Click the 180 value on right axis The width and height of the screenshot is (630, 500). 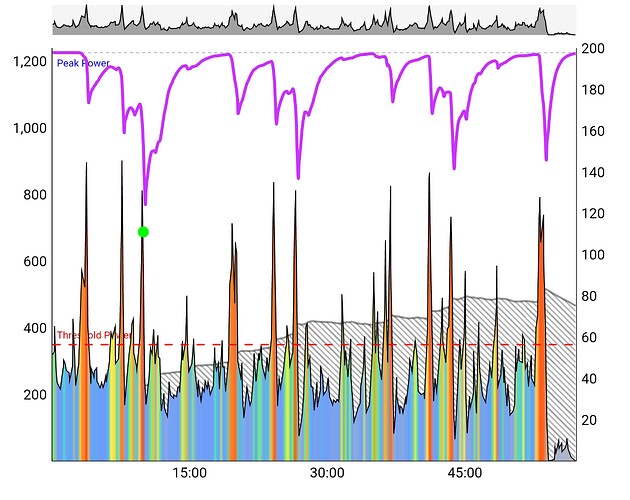coord(594,90)
